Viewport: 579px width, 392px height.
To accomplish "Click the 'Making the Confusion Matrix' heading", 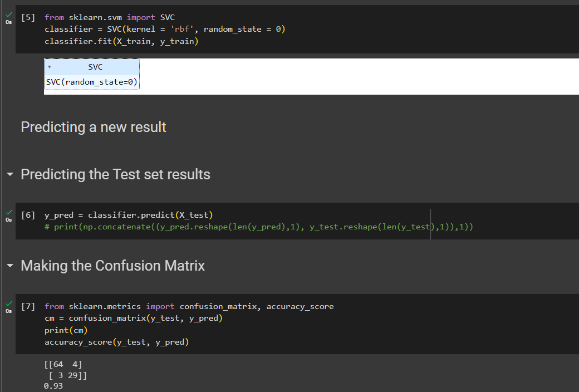I will [x=112, y=266].
